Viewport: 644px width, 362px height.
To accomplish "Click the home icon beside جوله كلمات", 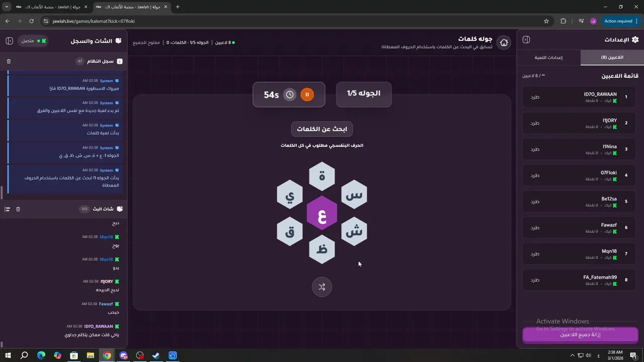I will tap(504, 43).
